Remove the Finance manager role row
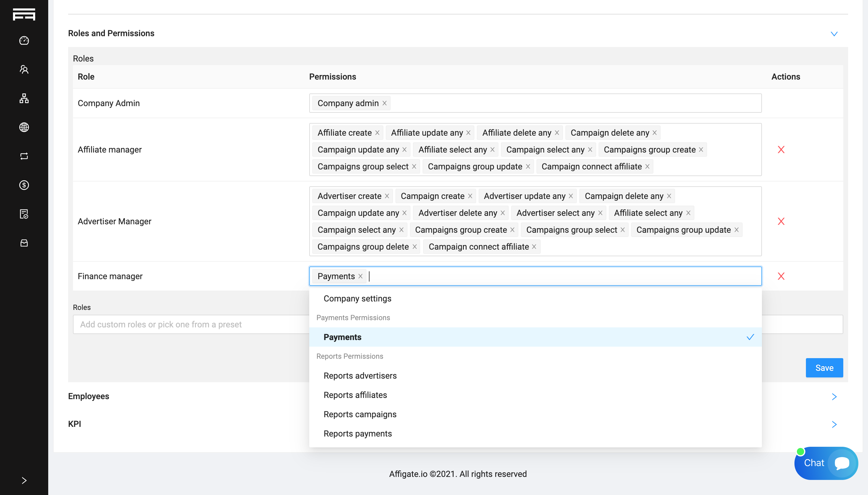Screen dimensions: 868x495 [781, 276]
